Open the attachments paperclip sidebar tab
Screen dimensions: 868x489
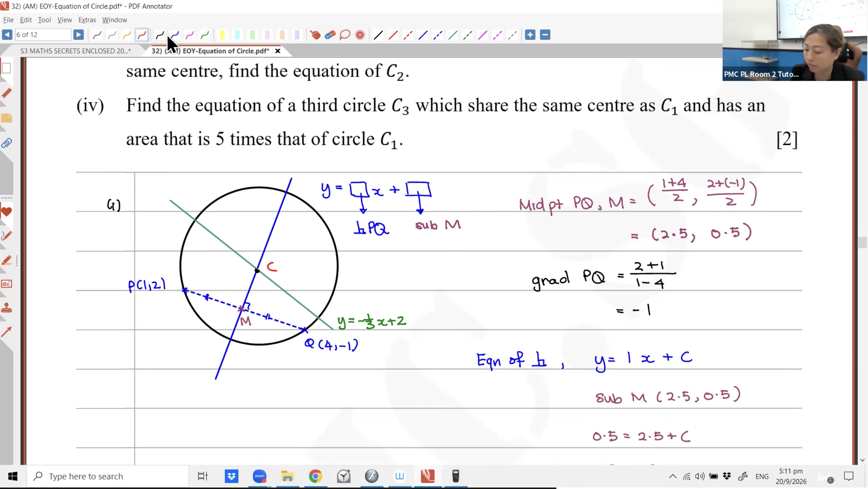point(6,143)
